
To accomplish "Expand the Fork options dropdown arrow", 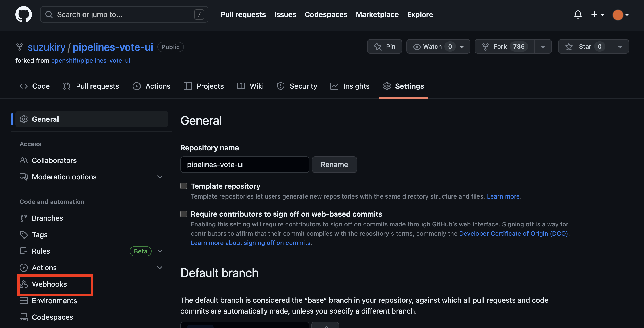I will (543, 47).
